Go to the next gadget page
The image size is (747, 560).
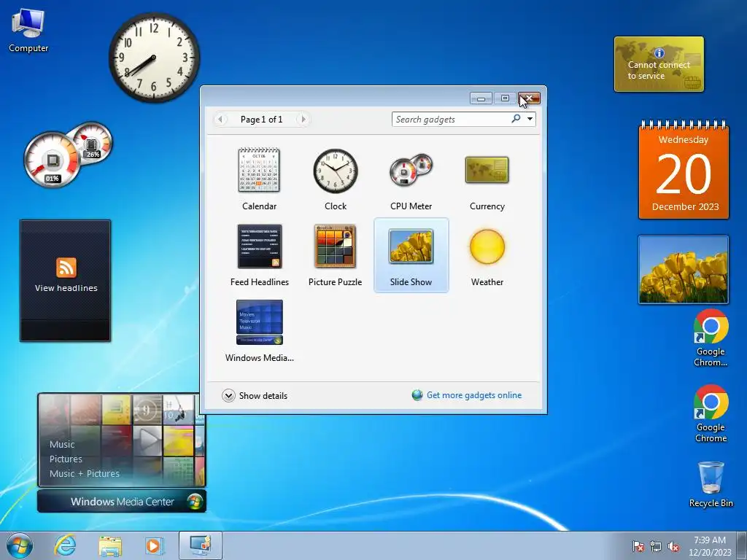303,119
